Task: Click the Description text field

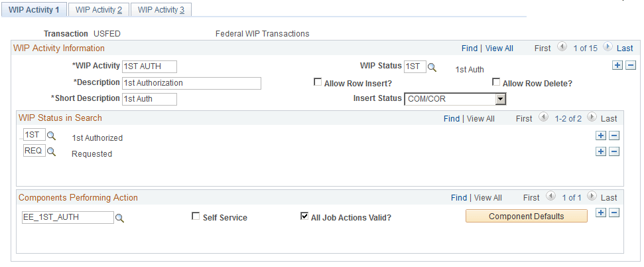Action: click(x=192, y=83)
